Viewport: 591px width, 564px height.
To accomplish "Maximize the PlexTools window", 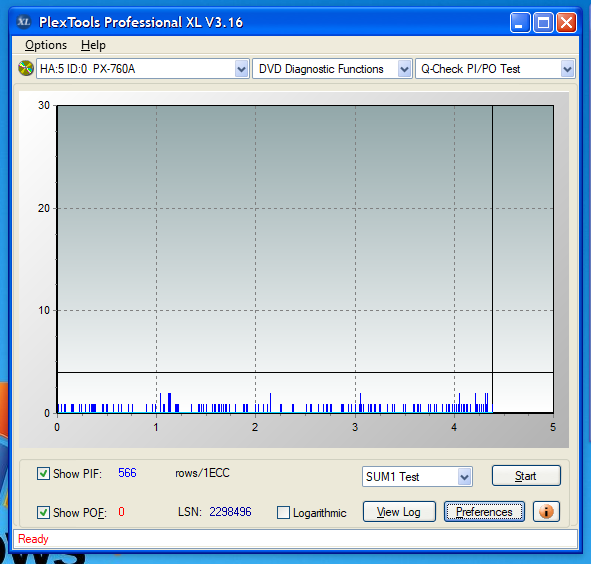I will click(543, 23).
